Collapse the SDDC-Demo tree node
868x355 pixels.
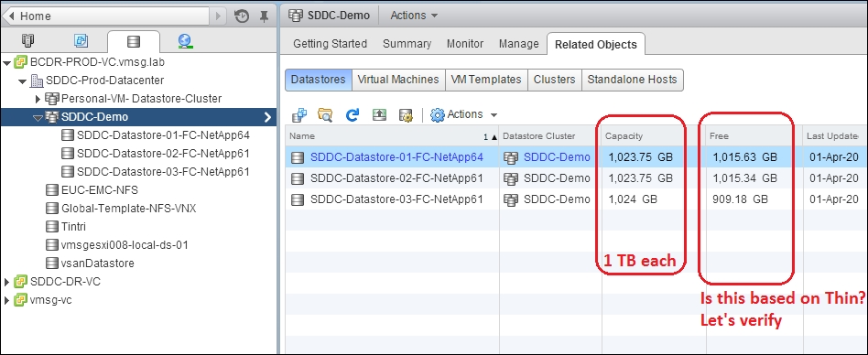[x=38, y=118]
